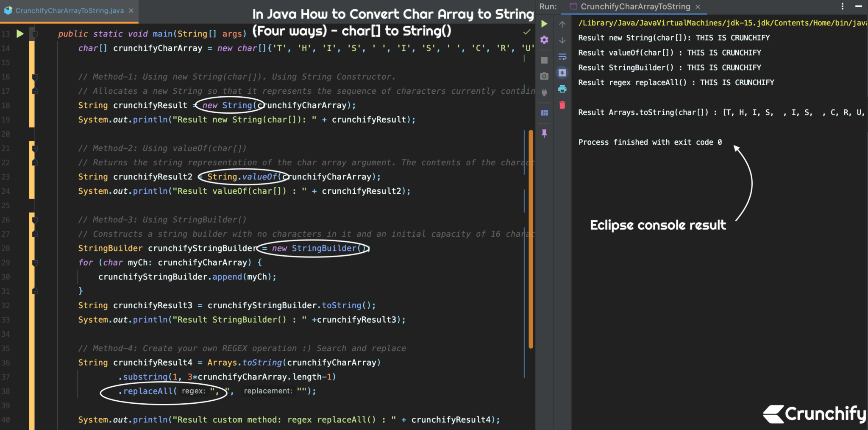Open the run configuration settings gear
868x430 pixels.
pos(544,40)
